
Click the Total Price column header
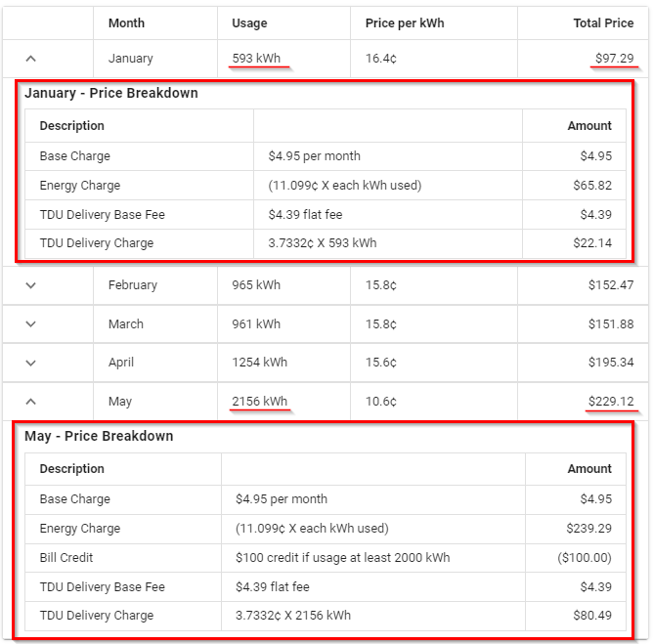603,23
